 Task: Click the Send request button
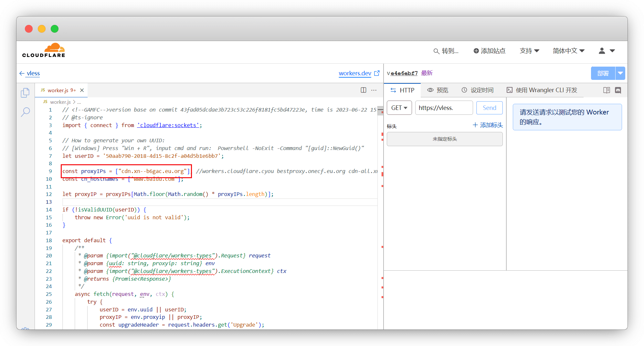[x=490, y=108]
